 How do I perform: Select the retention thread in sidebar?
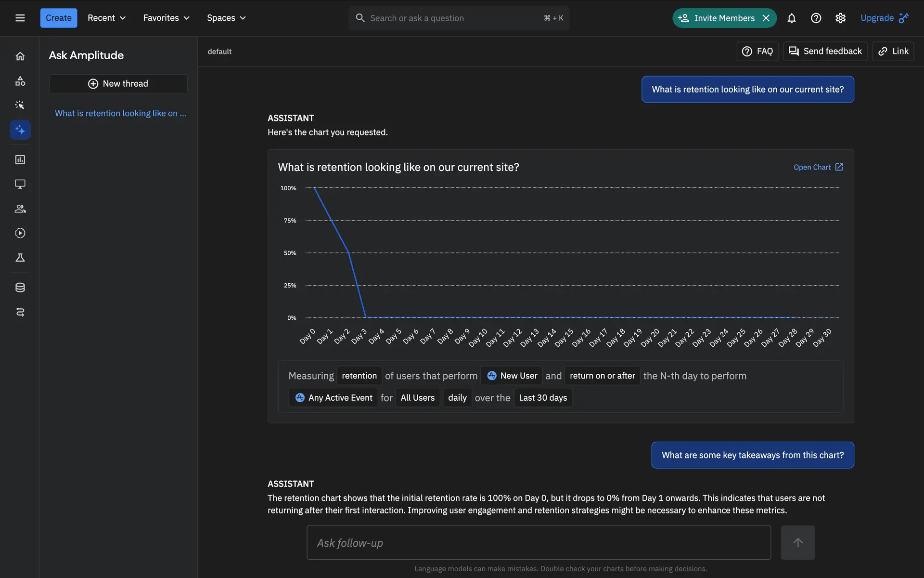[x=120, y=113]
